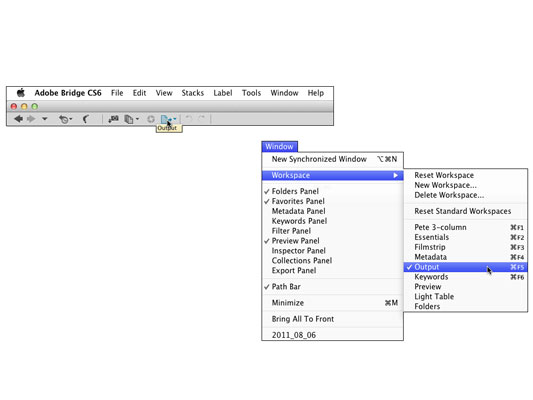533x400 pixels.
Task: Click the red close window button
Action: 14,106
